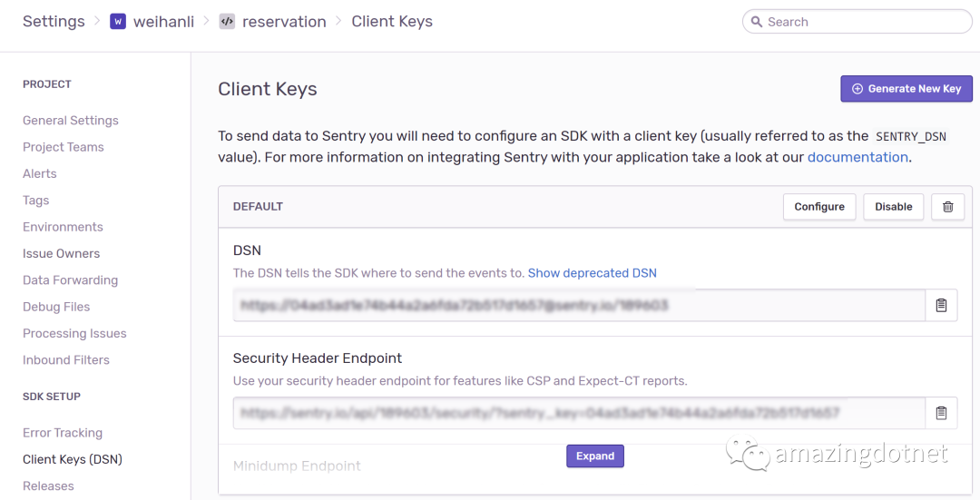Copy the Security Header Endpoint URL
Viewport: 980px width, 500px height.
click(941, 413)
